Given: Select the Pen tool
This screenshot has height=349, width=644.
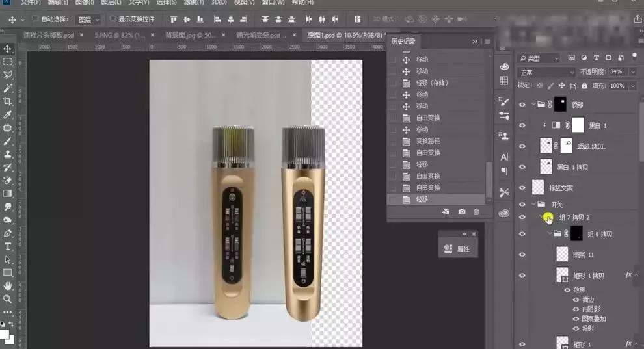Looking at the screenshot, I should point(7,233).
